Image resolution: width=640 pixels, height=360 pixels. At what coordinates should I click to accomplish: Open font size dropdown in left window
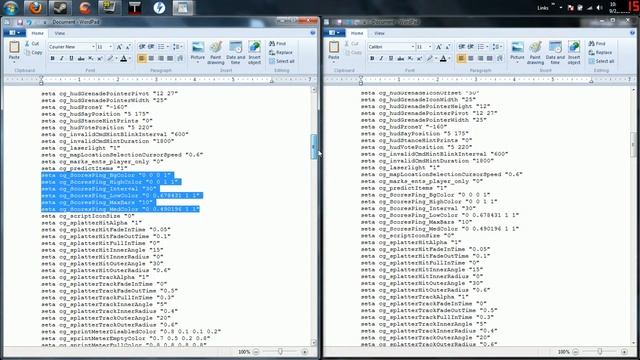tap(110, 47)
